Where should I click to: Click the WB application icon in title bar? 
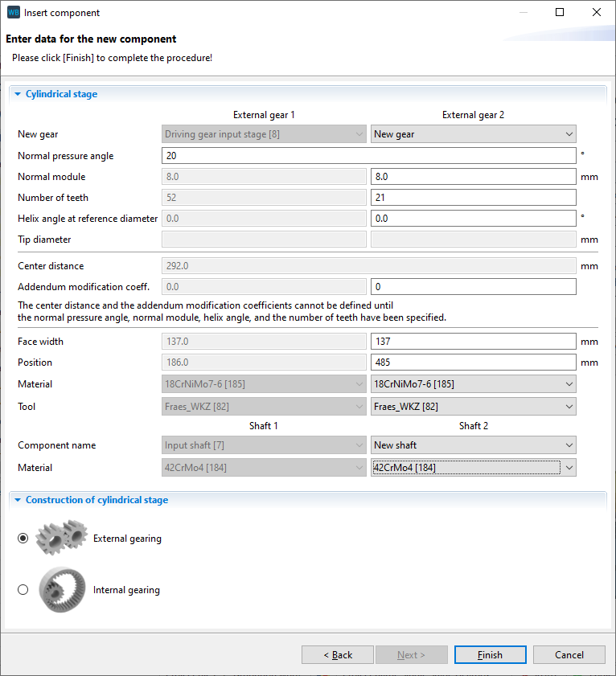(x=13, y=13)
